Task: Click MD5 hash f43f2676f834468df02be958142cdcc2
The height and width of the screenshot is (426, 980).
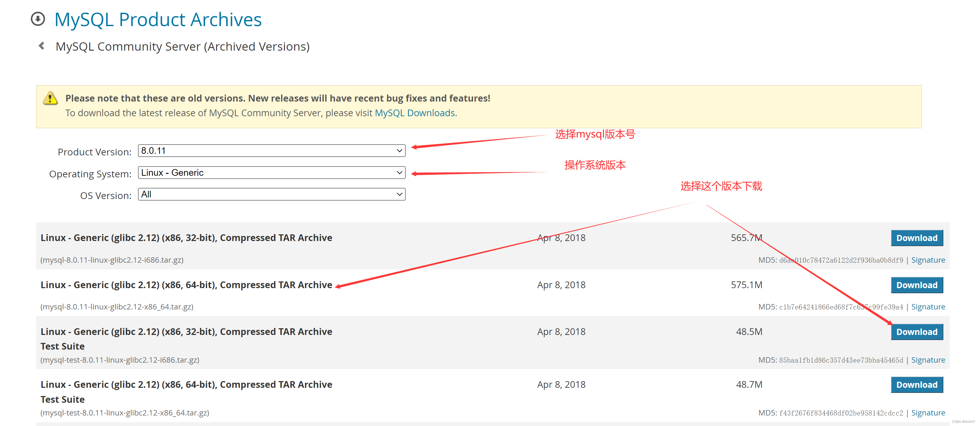Action: (x=841, y=413)
